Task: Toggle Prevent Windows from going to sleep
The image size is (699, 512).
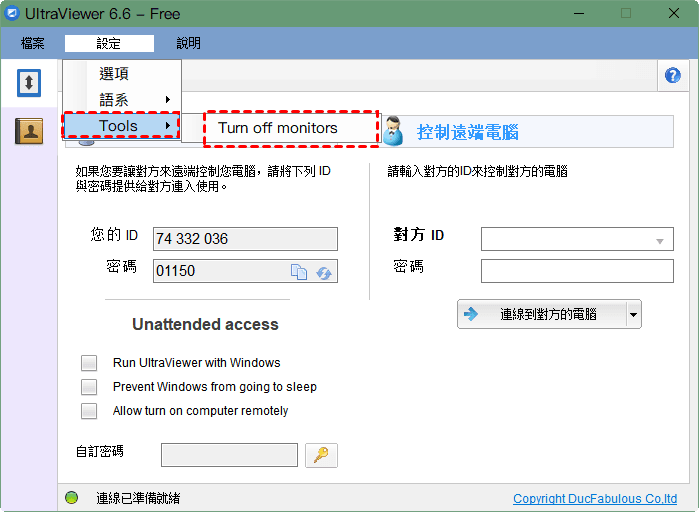Action: tap(89, 387)
